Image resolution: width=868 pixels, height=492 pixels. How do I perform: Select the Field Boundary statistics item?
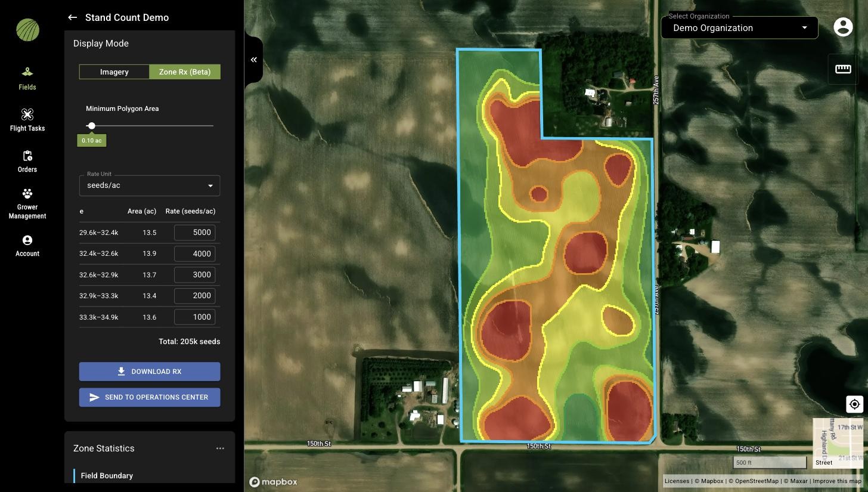[107, 476]
